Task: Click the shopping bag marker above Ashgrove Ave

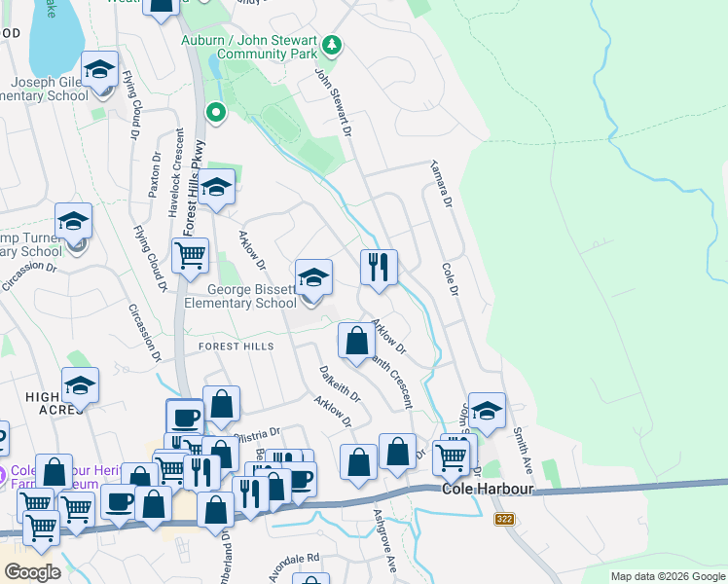Action: [x=358, y=464]
